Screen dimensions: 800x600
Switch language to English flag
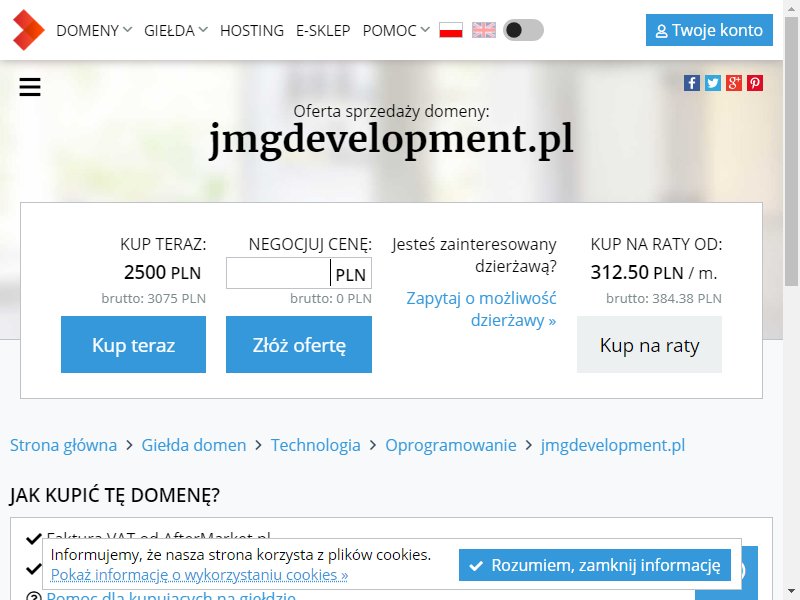click(484, 30)
